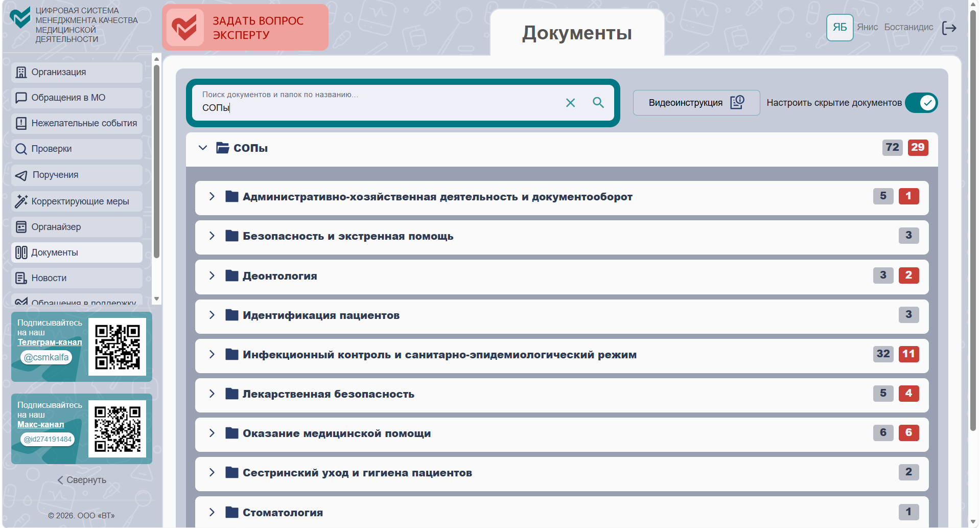Click the Документы page tab

pos(577,33)
